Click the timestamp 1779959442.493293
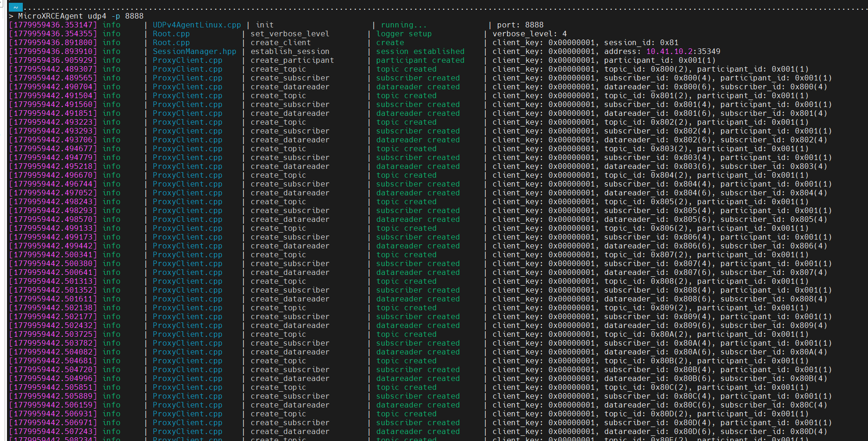 [x=53, y=131]
